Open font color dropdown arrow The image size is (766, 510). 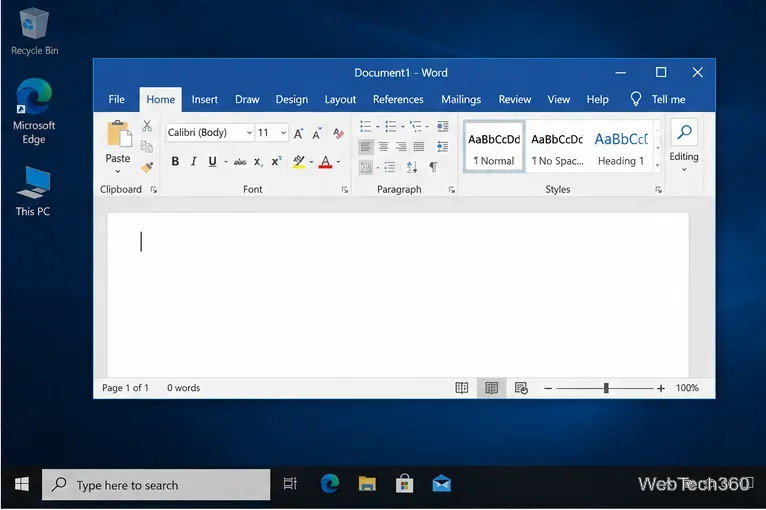pyautogui.click(x=338, y=162)
